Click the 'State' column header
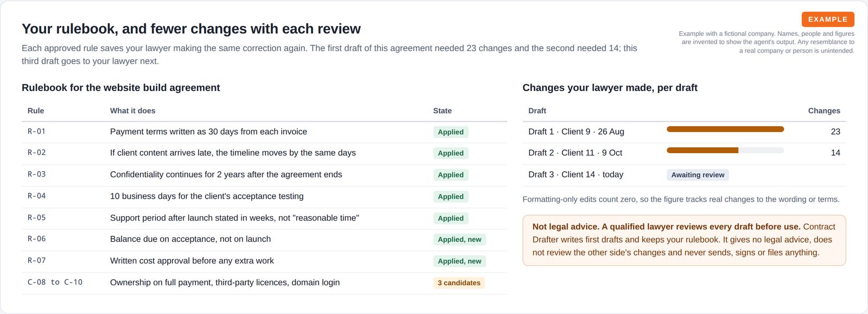This screenshot has width=868, height=314. (443, 110)
